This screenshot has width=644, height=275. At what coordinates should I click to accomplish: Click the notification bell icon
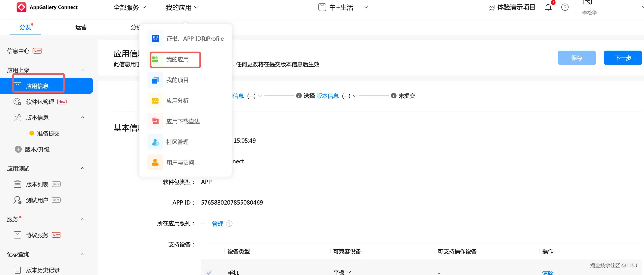click(x=548, y=7)
